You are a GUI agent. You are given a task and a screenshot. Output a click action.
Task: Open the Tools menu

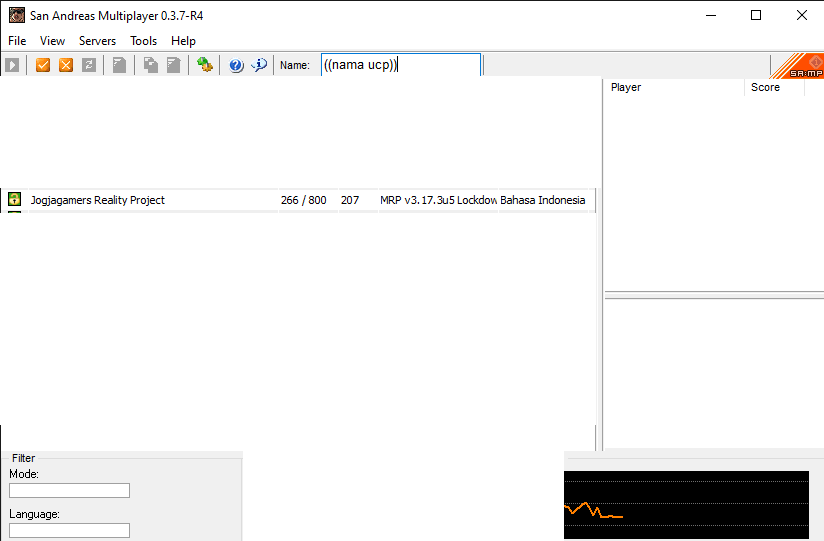[x=143, y=41]
